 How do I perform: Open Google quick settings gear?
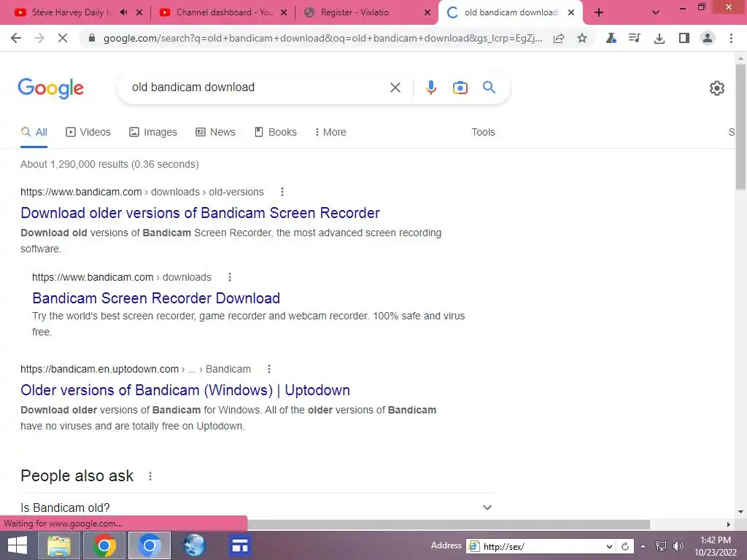716,88
